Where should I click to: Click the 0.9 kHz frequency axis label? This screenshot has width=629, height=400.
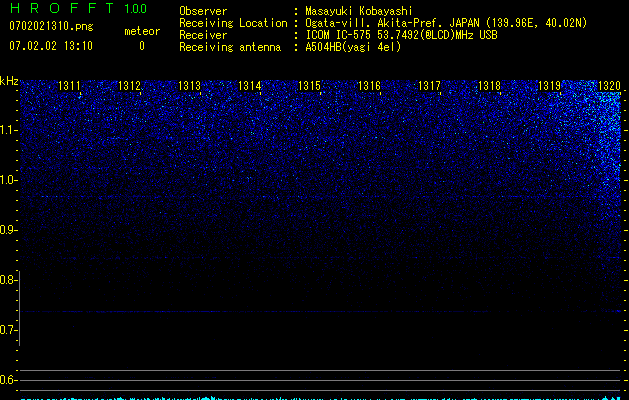point(8,230)
